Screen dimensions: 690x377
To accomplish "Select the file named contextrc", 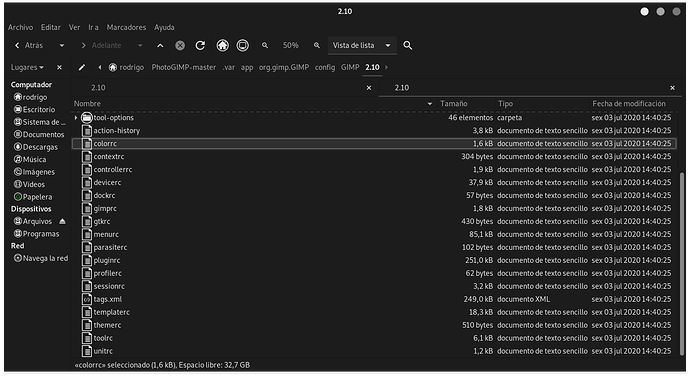I will pos(109,157).
